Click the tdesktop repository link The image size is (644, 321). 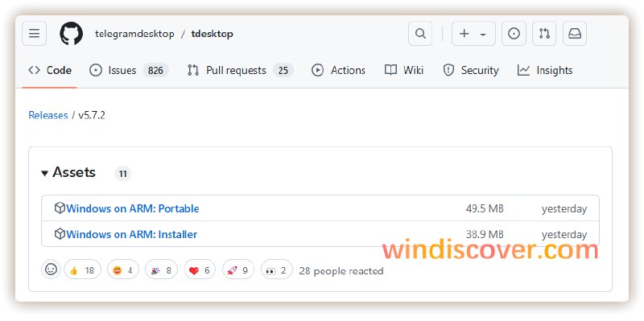[x=212, y=34]
